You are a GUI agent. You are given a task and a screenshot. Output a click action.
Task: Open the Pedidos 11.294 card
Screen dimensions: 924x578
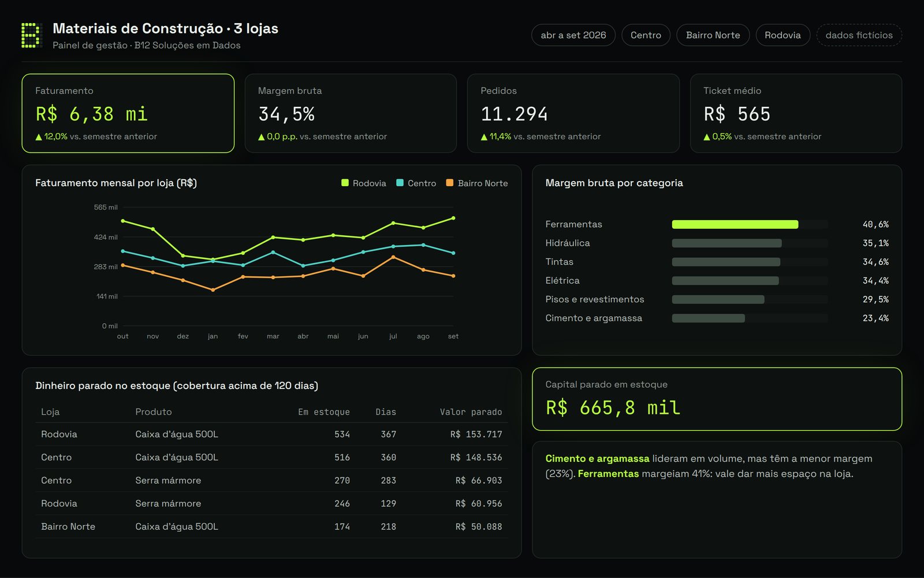click(573, 113)
